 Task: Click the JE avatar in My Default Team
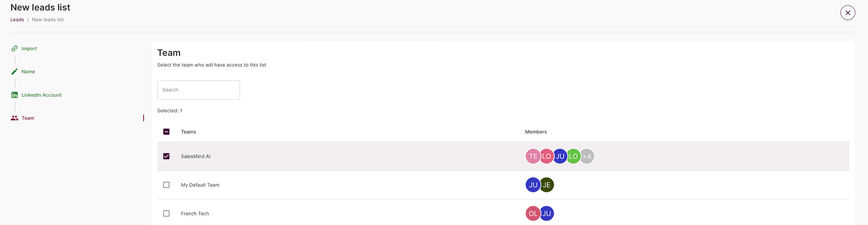[x=546, y=185]
